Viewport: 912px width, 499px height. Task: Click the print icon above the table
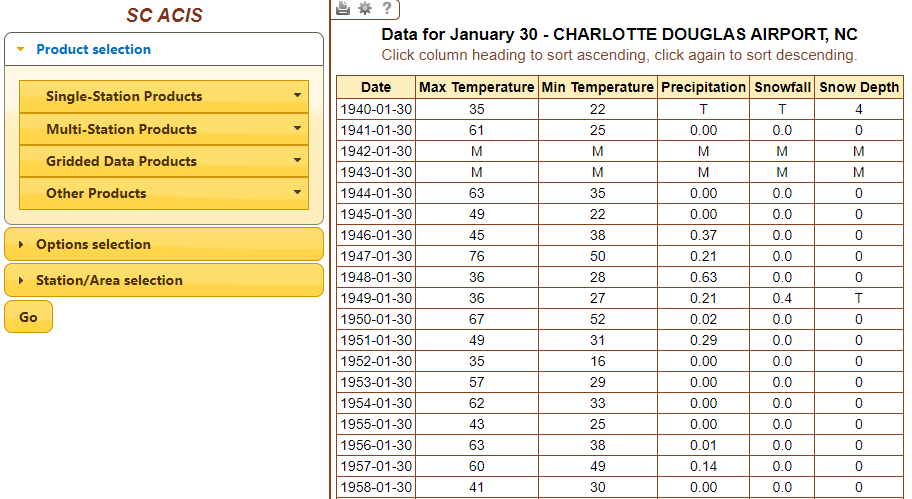(343, 9)
